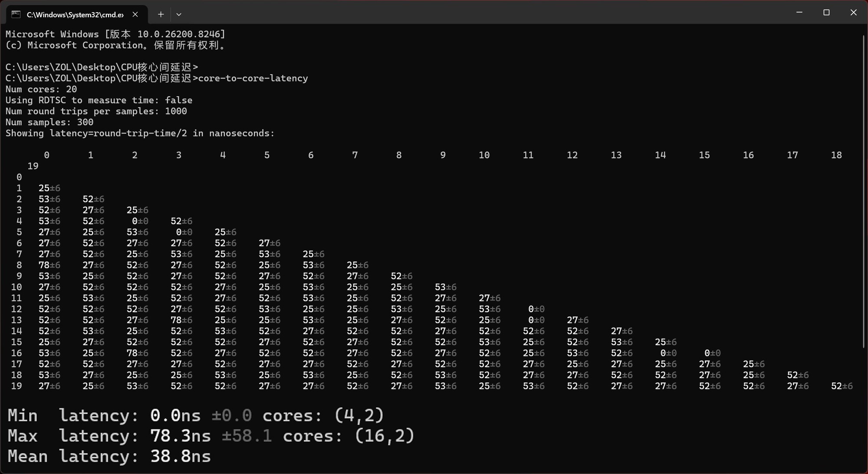Viewport: 868px width, 474px height.
Task: Click the Mean latency 38.8ns line
Action: (109, 456)
